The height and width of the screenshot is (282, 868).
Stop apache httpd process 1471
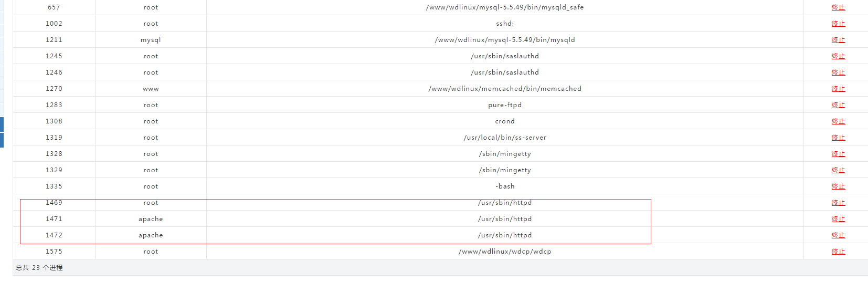pos(838,219)
